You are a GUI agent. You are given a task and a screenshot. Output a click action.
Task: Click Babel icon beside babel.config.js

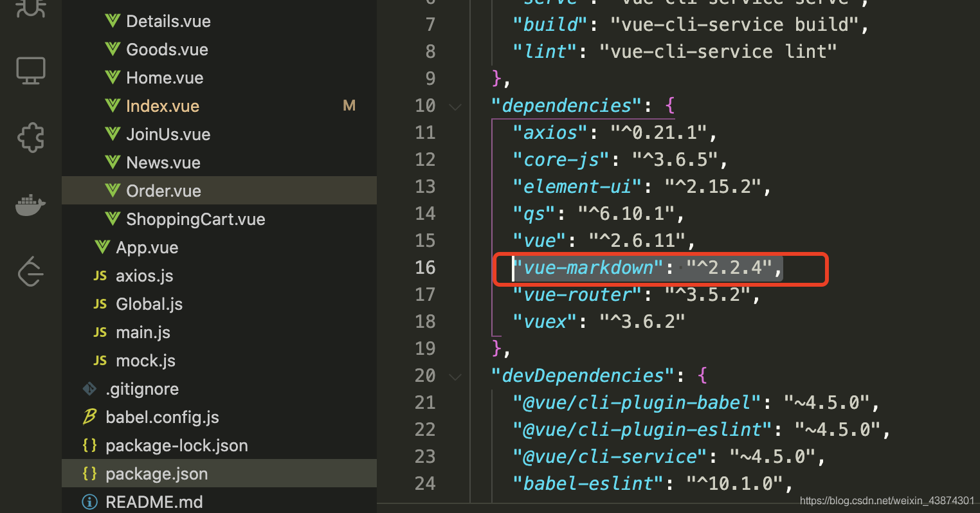[x=89, y=417]
